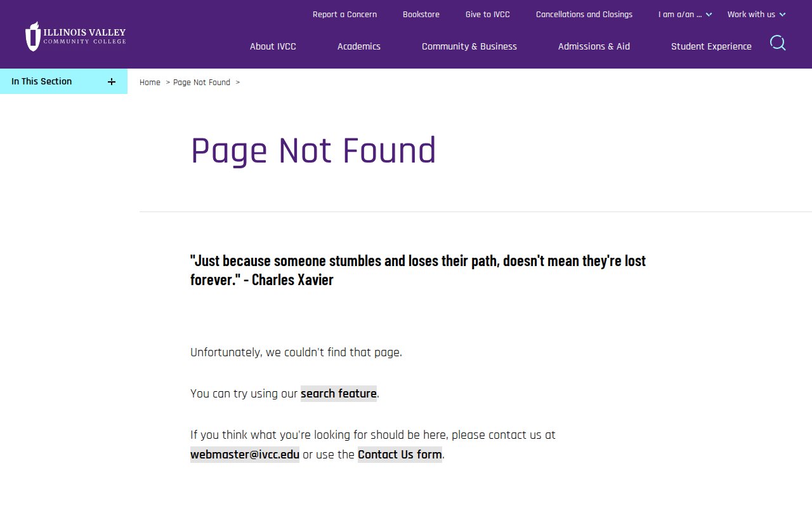Viewport: 812px width, 508px height.
Task: Open the About IVCC menu
Action: (x=273, y=46)
